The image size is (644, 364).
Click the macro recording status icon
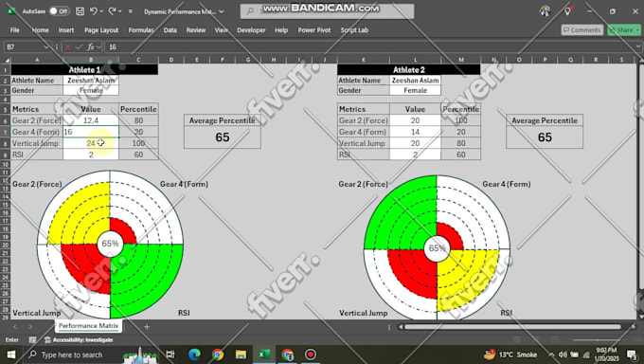click(32, 339)
